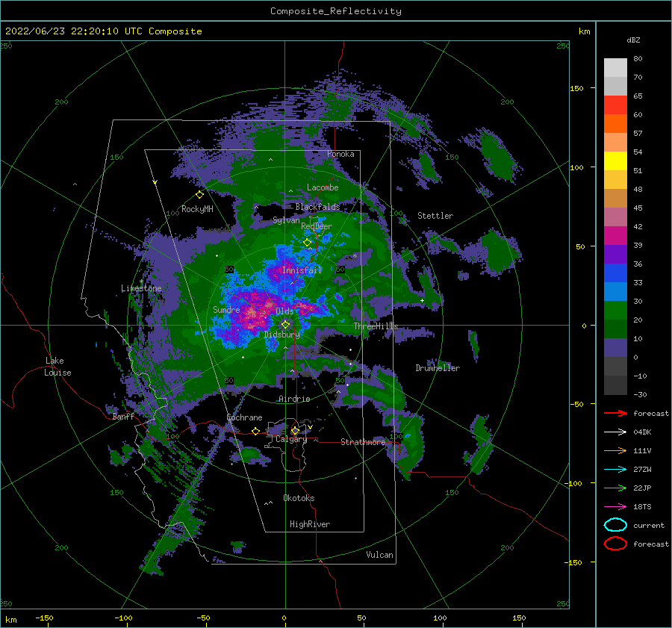
Task: Click the Limestone label
Action: (x=141, y=288)
